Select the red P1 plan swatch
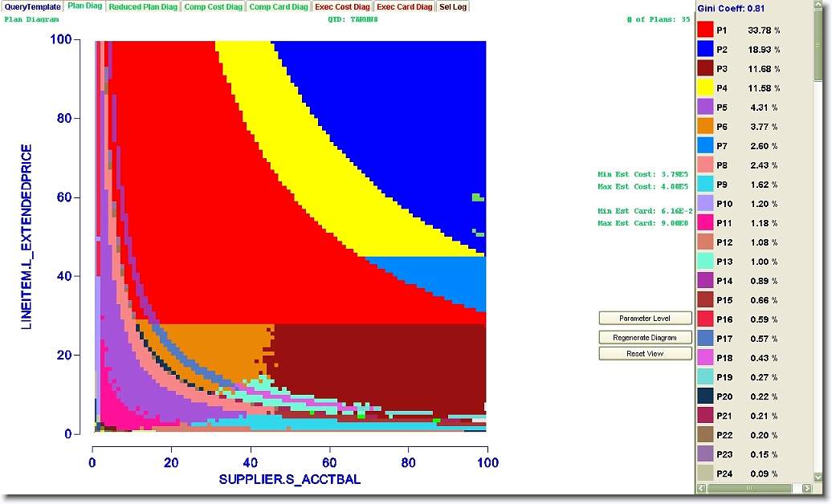 (x=705, y=30)
